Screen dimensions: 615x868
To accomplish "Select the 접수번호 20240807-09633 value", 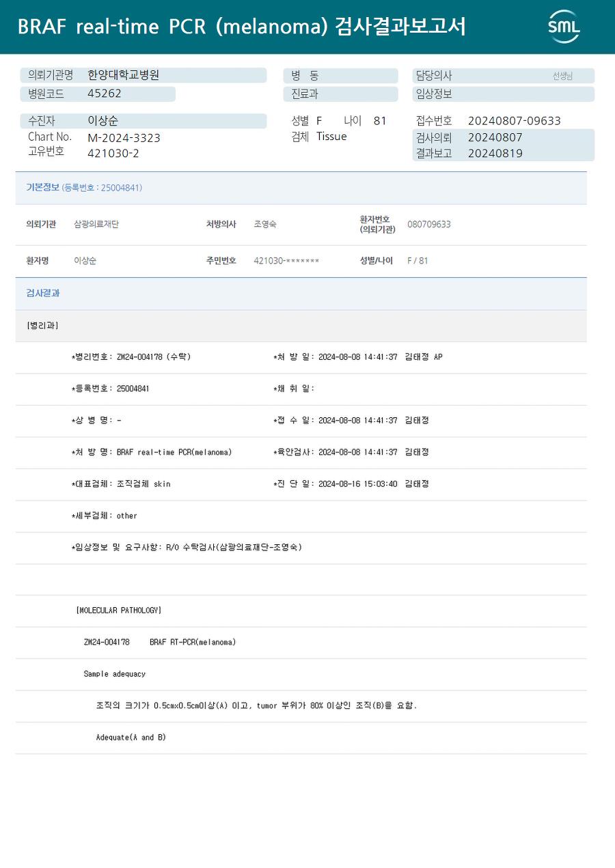I will click(514, 121).
